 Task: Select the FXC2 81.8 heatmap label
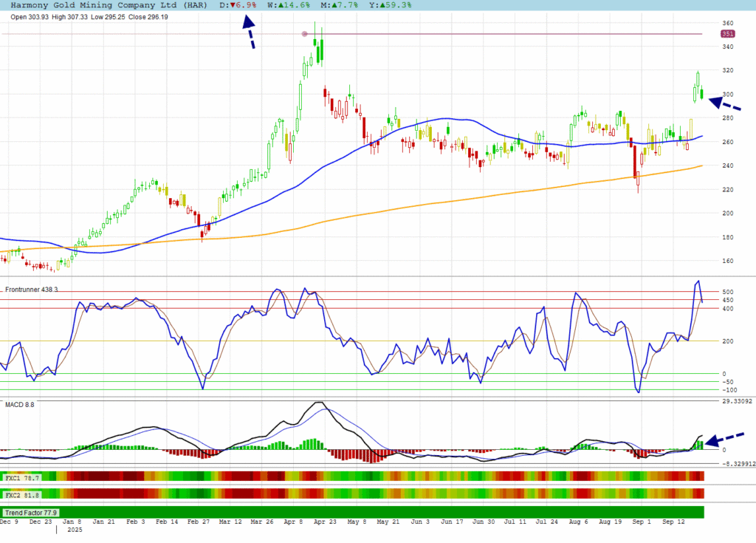tap(23, 494)
